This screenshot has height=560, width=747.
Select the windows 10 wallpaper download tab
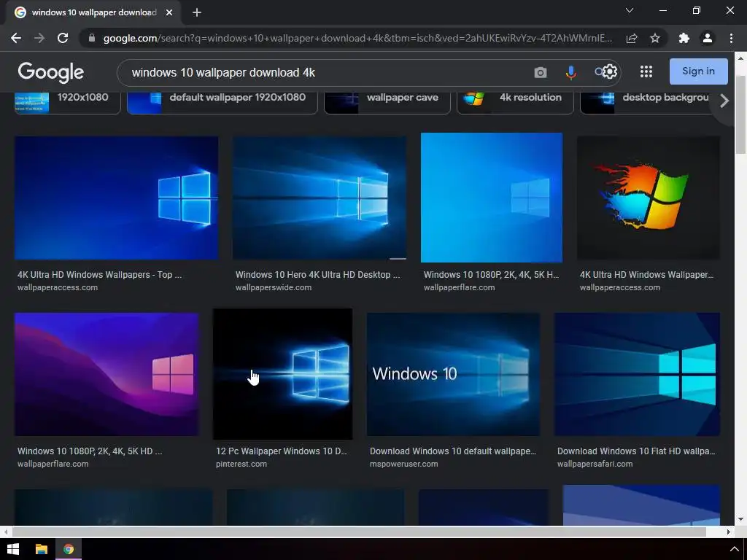click(93, 12)
